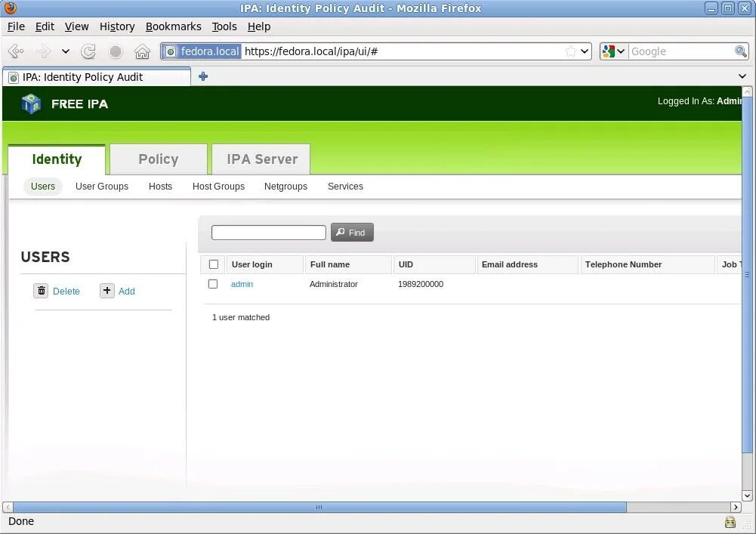Click the browser Forward arrow button
Screen dimensions: 756x534
click(43, 51)
